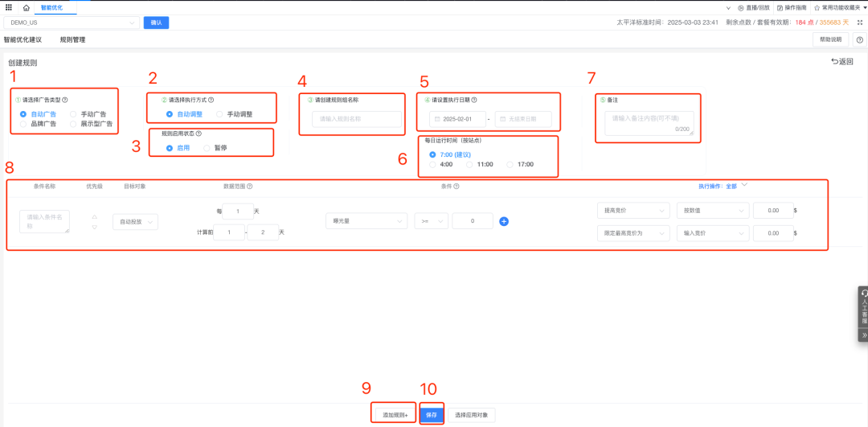The height and width of the screenshot is (427, 868).
Task: Select the 品牌广告 radio button
Action: pos(23,124)
